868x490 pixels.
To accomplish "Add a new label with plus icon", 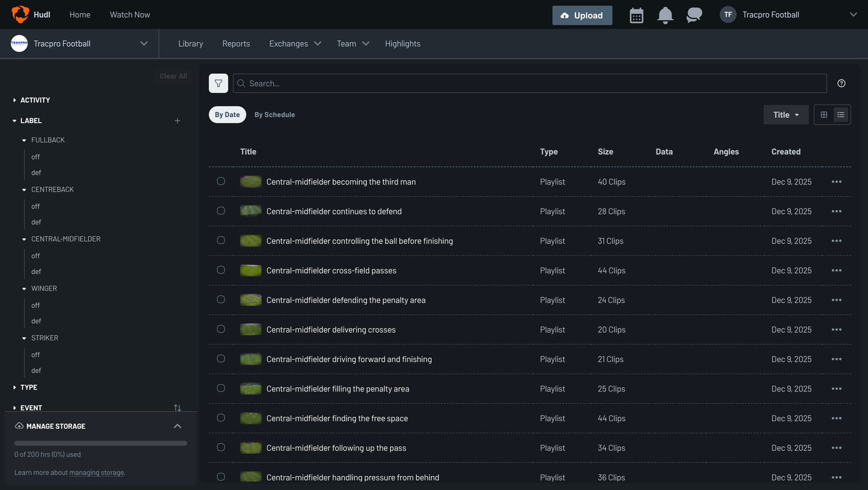I will click(x=177, y=121).
